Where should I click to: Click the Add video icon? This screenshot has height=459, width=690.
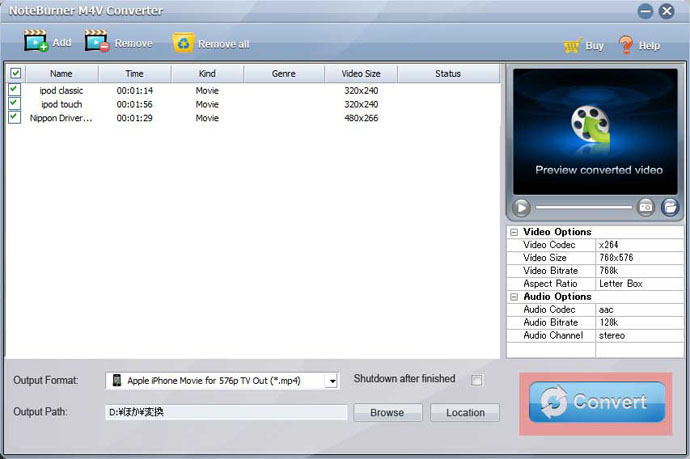tap(36, 42)
